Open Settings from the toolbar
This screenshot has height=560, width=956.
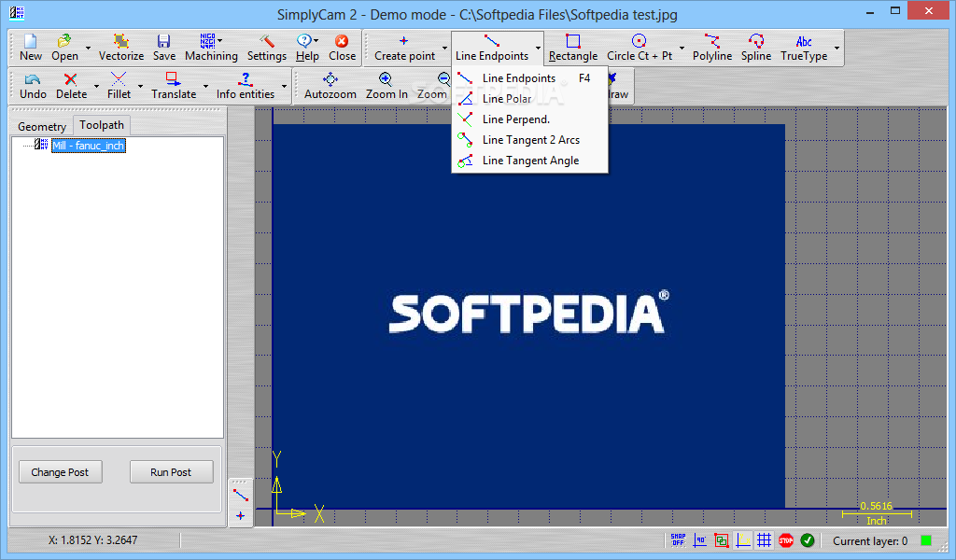[x=266, y=49]
